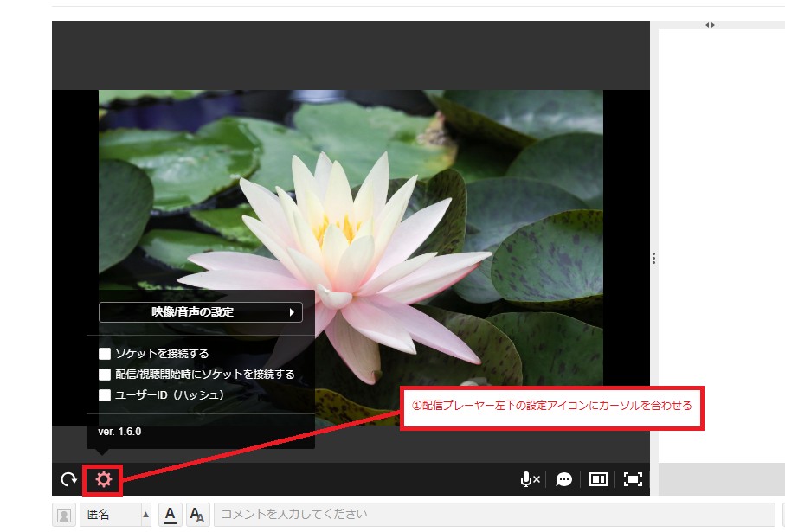785x532 pixels.
Task: Toggle the muted microphone icon
Action: 530,479
